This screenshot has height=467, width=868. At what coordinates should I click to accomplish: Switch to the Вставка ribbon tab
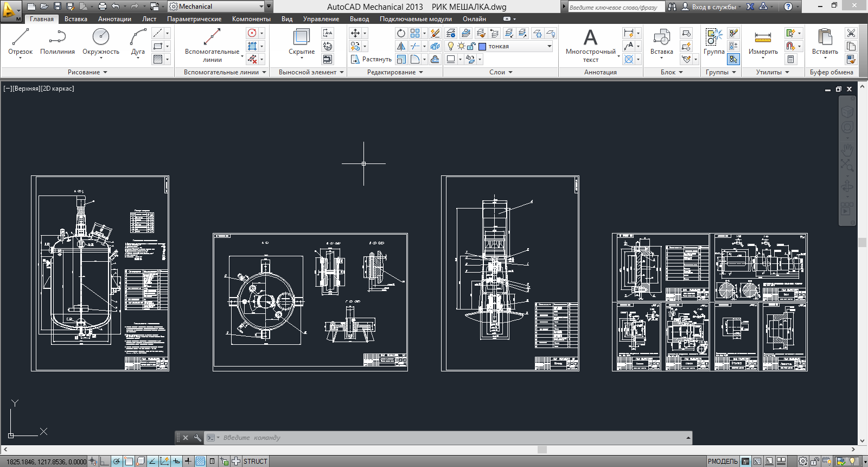[76, 19]
